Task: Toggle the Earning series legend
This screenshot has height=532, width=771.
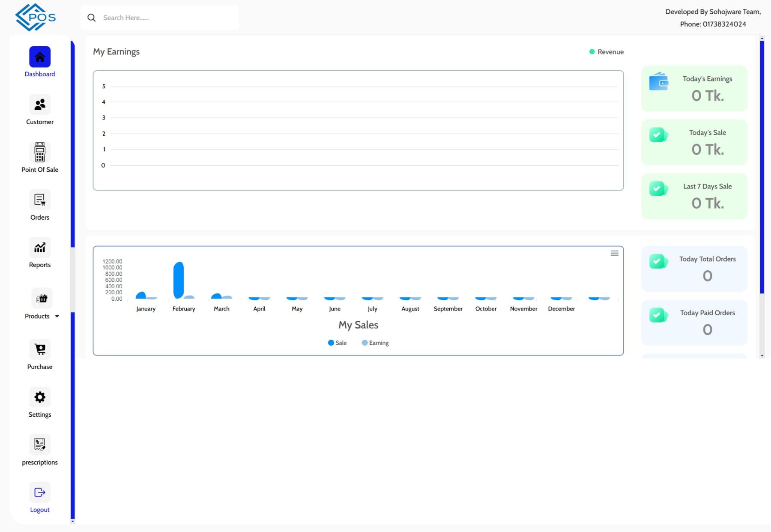Action: click(375, 343)
